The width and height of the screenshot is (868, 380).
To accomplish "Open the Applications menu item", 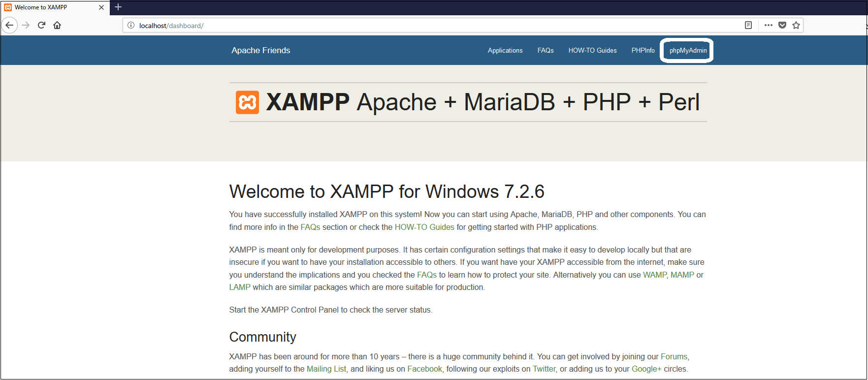I will pyautogui.click(x=505, y=50).
